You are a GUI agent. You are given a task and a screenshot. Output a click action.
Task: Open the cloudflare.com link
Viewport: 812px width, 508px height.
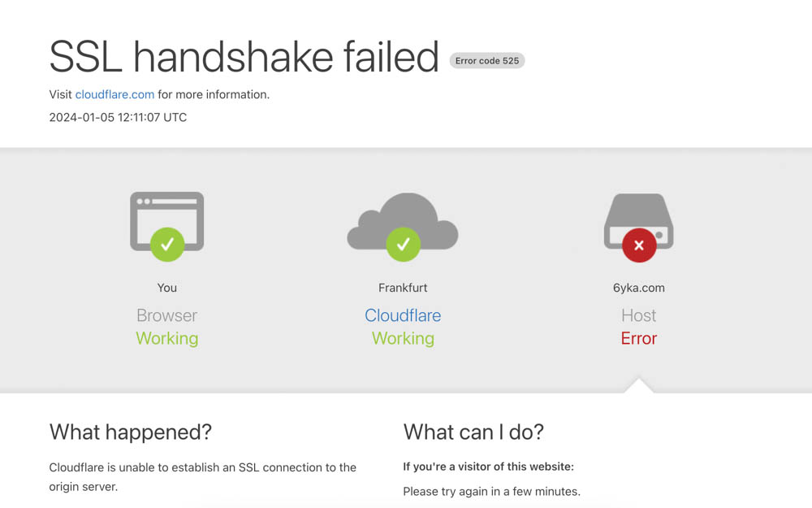(114, 94)
